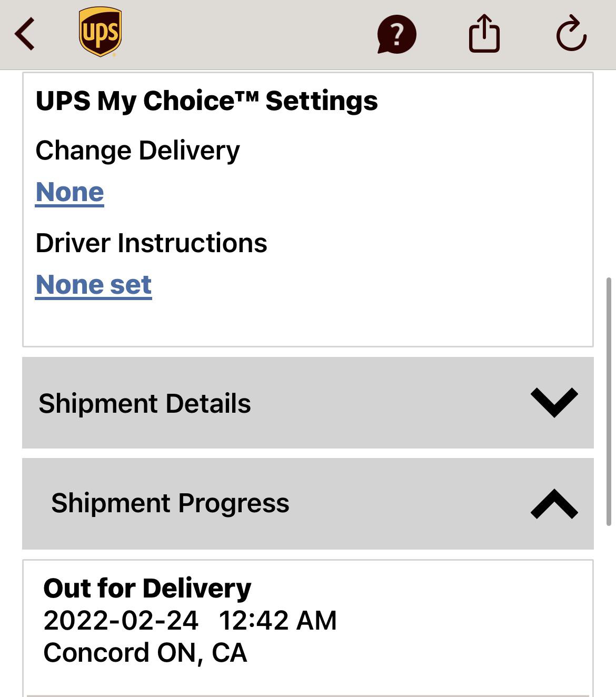This screenshot has width=616, height=697.
Task: Open the None link under Change Delivery
Action: pos(69,192)
